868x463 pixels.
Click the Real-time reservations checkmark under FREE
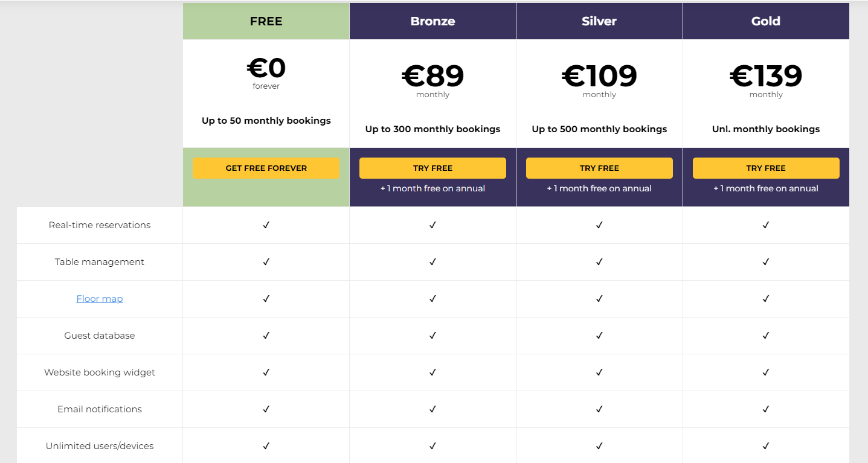tap(266, 225)
